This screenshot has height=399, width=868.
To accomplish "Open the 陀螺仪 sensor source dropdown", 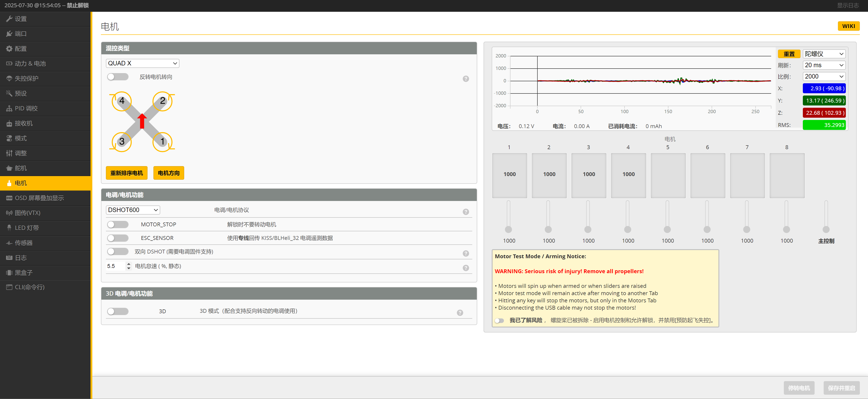I will point(824,54).
